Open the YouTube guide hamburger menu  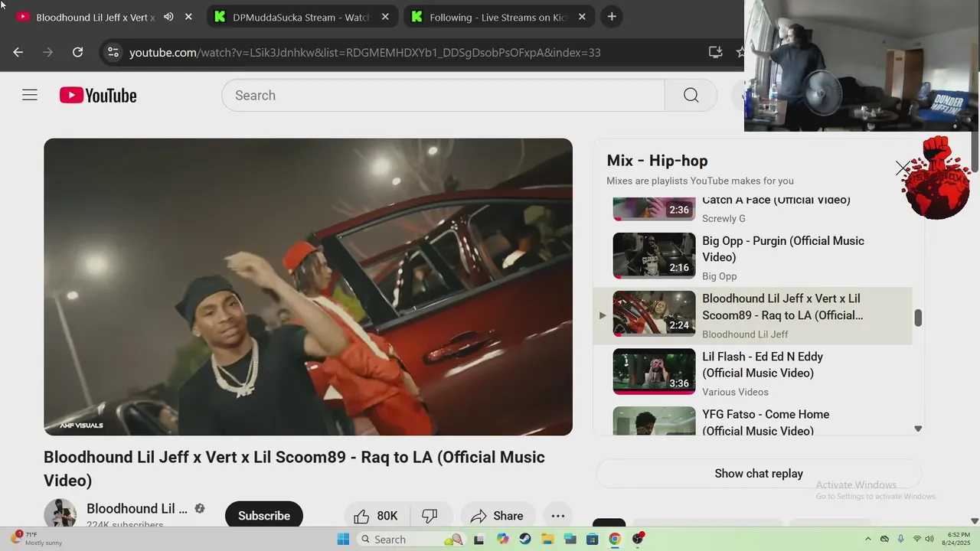[30, 95]
